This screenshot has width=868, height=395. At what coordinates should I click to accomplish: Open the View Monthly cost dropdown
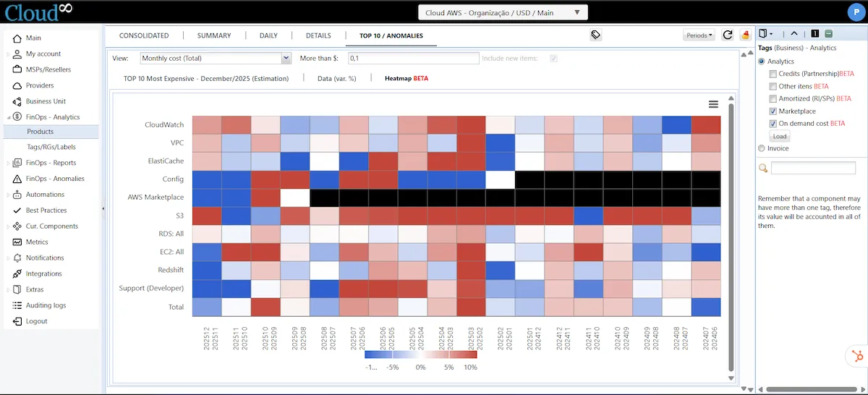tap(216, 58)
